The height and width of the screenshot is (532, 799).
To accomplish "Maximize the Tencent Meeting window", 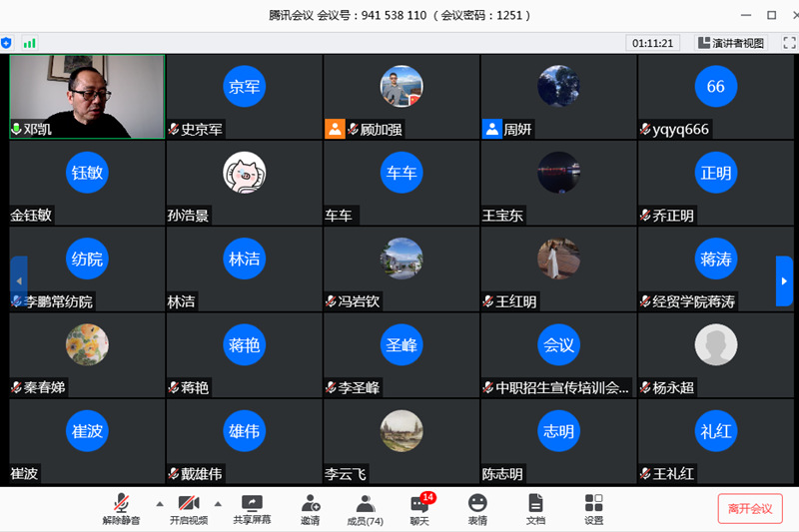I will [x=771, y=15].
